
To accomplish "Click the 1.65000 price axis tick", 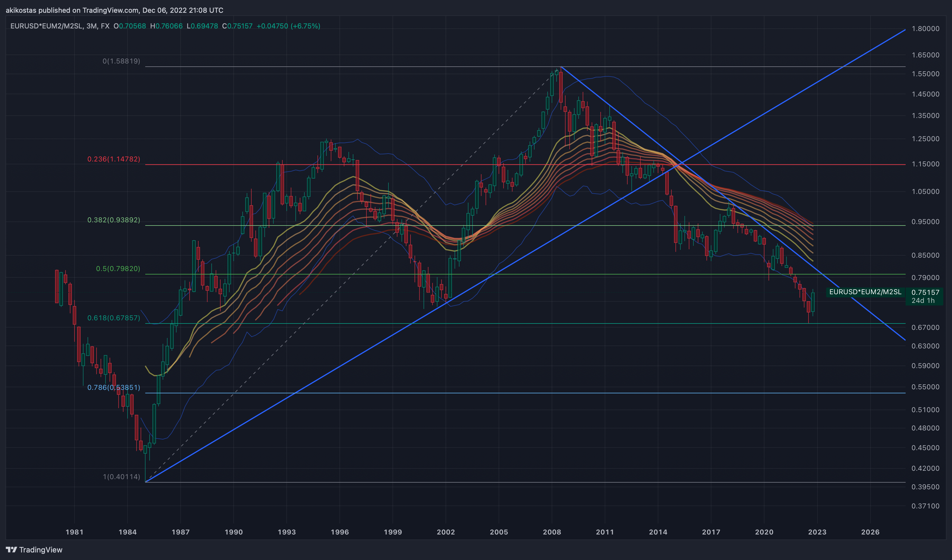I will click(x=925, y=55).
